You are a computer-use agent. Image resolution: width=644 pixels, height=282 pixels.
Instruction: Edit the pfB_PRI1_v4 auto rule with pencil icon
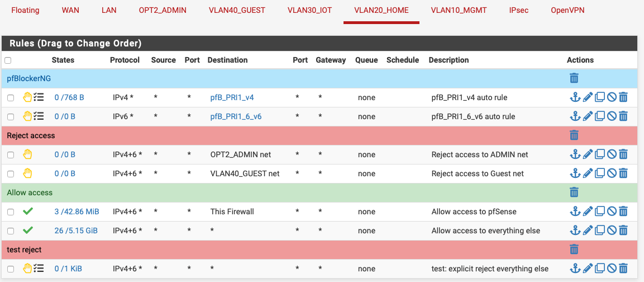pos(588,97)
